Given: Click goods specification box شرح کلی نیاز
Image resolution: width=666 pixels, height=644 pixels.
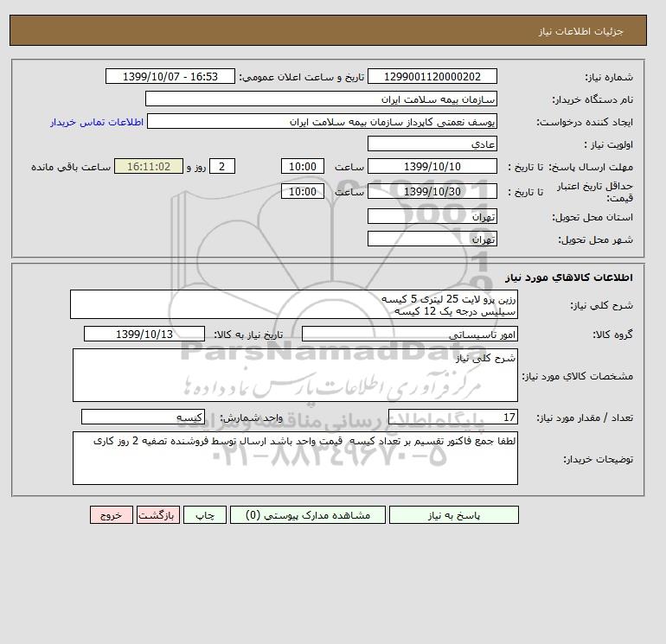Looking at the screenshot, I should pos(295,375).
